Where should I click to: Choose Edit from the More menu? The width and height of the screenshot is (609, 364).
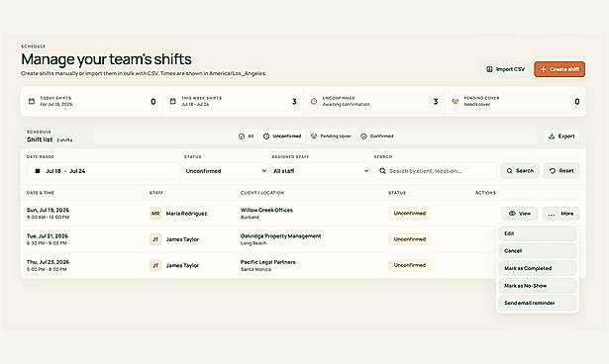click(537, 233)
